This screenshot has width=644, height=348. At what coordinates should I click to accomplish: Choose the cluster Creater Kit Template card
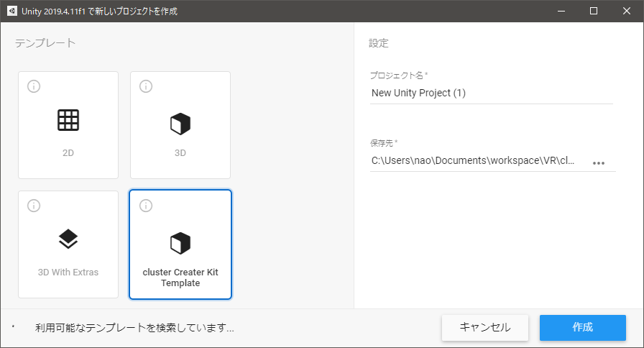(x=180, y=244)
